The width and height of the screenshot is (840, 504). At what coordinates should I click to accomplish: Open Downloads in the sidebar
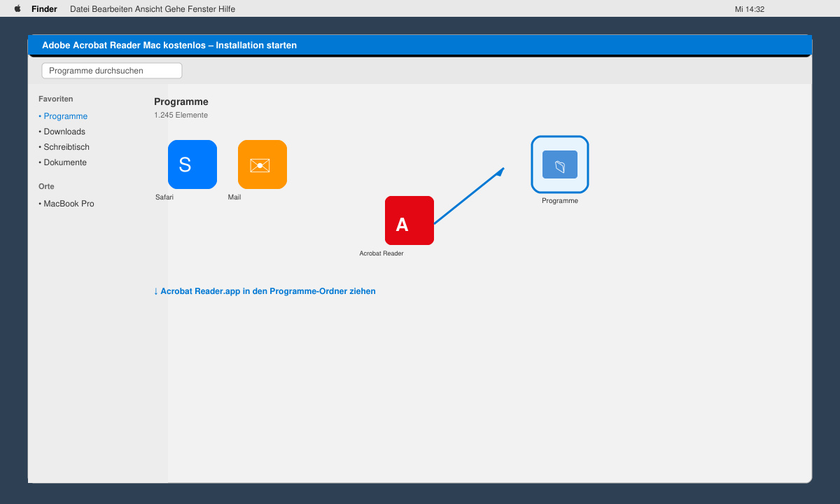tap(62, 132)
